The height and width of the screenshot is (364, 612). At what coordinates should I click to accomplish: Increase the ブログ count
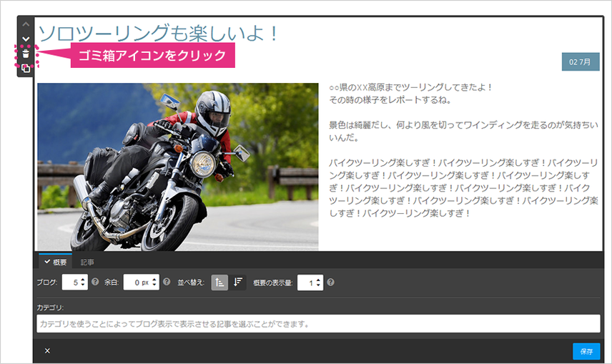[x=83, y=279]
